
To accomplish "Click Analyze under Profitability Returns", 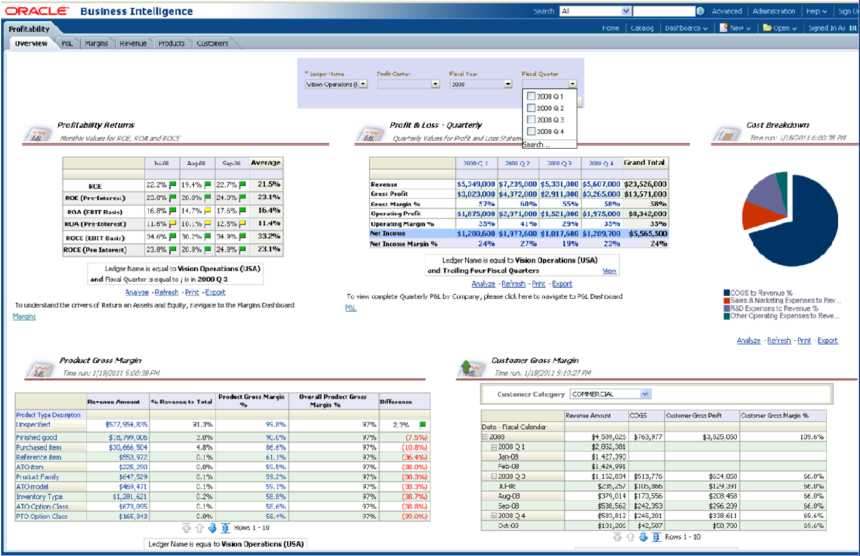I will coord(137,293).
